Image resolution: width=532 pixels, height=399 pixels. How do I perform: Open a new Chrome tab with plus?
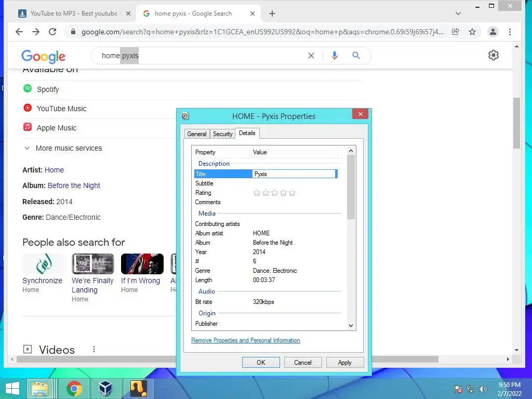tap(272, 14)
